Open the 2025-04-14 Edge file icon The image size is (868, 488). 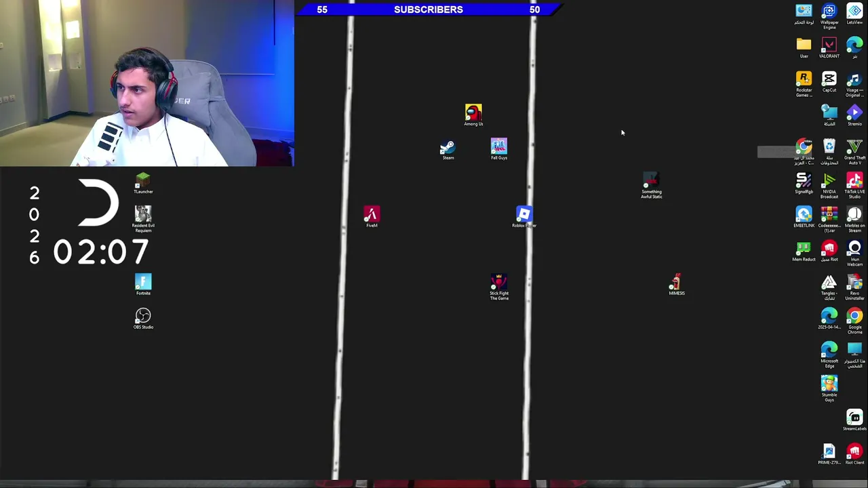(829, 319)
